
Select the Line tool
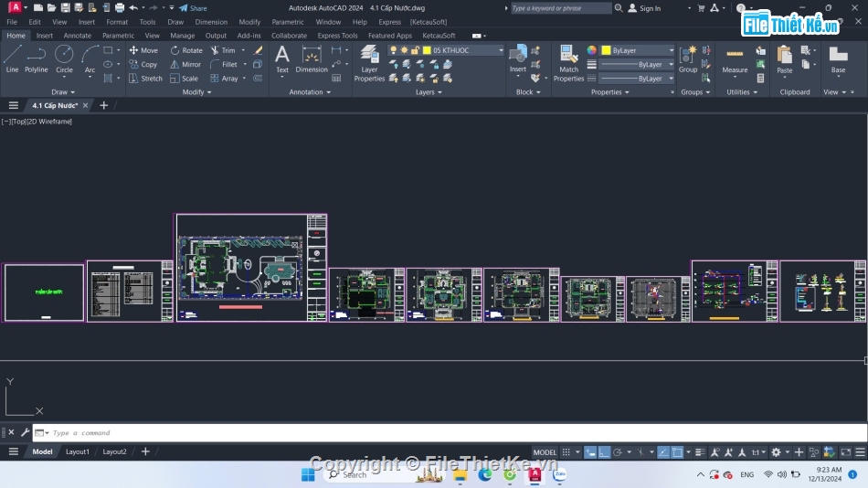pyautogui.click(x=12, y=59)
